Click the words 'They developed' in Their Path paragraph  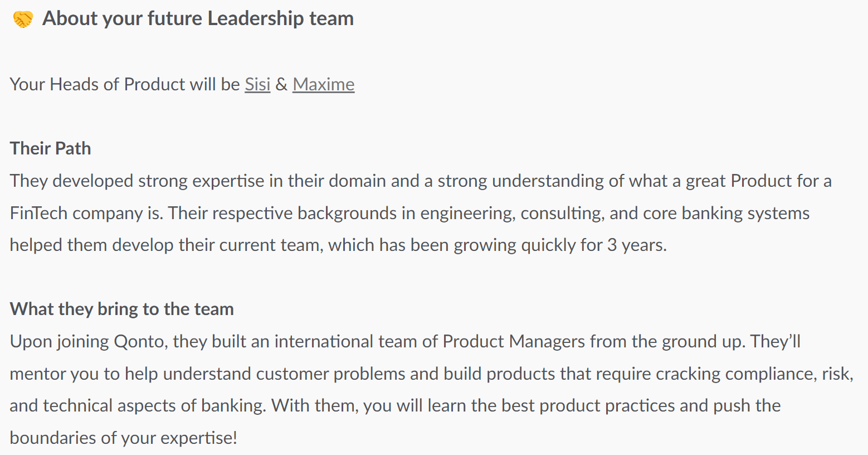71,181
